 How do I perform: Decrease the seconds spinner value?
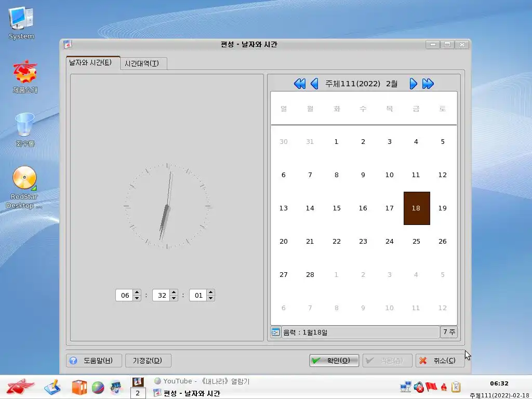point(211,298)
